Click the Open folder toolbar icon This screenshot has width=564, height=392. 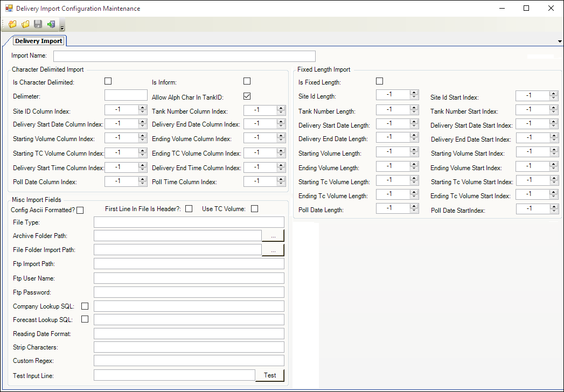[25, 24]
